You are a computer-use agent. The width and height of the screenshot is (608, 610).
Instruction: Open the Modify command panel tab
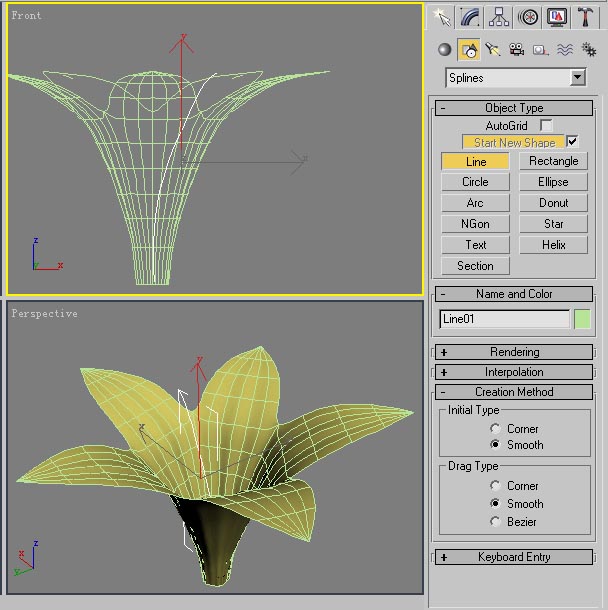tap(470, 17)
